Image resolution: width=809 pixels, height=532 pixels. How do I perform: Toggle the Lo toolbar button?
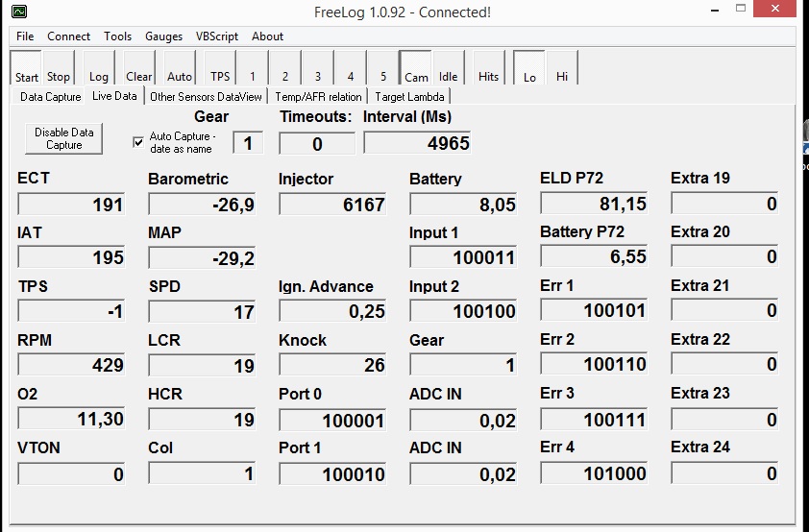pyautogui.click(x=529, y=67)
